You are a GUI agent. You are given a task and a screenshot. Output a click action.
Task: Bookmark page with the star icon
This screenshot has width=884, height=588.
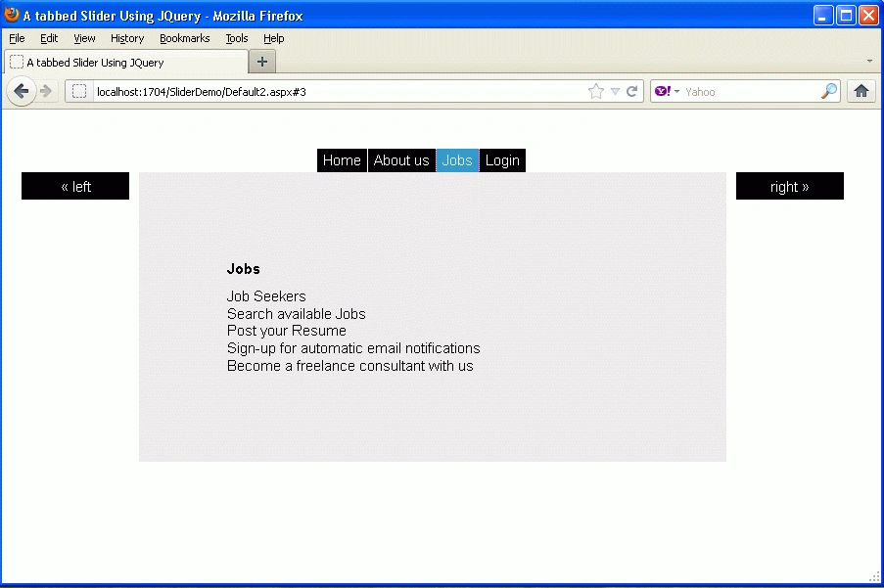(x=596, y=91)
